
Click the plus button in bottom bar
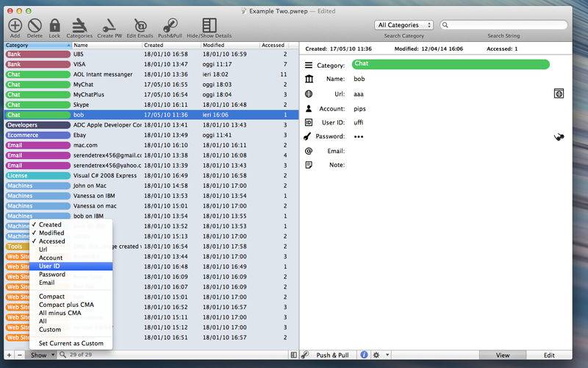(10, 355)
